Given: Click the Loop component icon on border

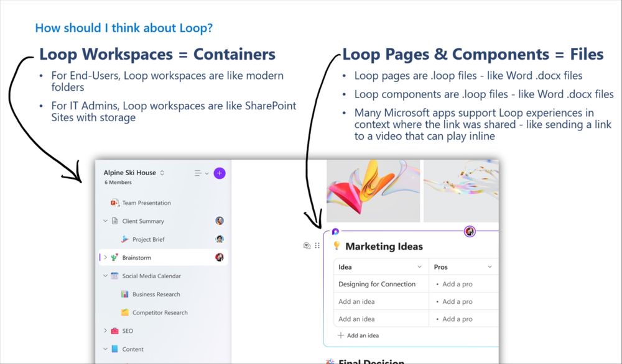Looking at the screenshot, I should pyautogui.click(x=335, y=231).
